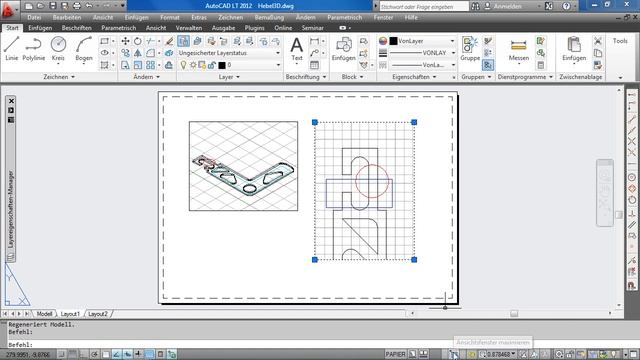Image resolution: width=640 pixels, height=360 pixels.
Task: Click the Rotate tool icon
Action: tap(138, 41)
